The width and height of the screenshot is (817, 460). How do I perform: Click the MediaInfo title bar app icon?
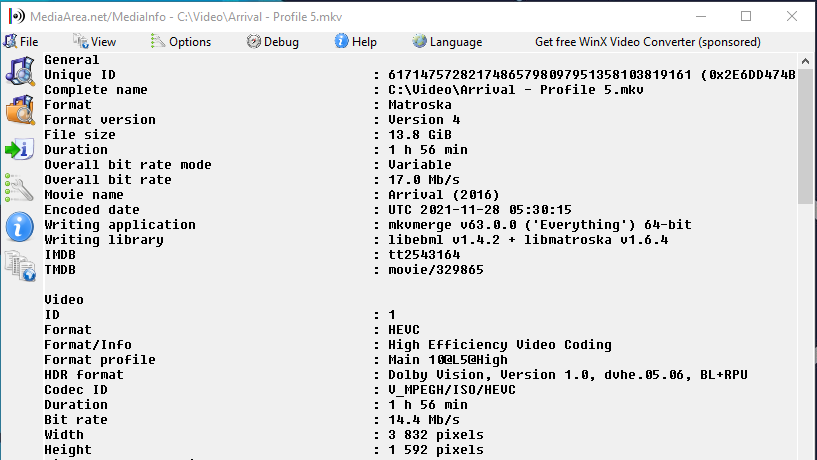pyautogui.click(x=16, y=17)
